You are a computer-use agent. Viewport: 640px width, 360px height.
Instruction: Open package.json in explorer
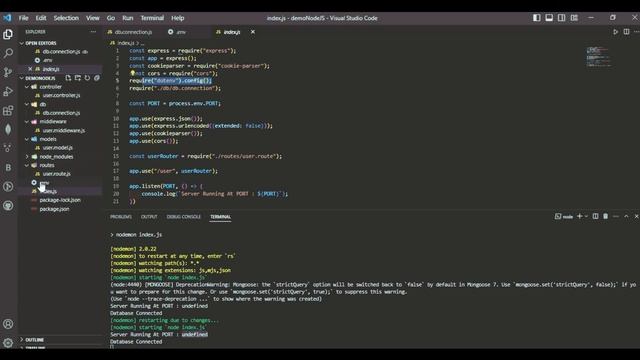pyautogui.click(x=54, y=209)
